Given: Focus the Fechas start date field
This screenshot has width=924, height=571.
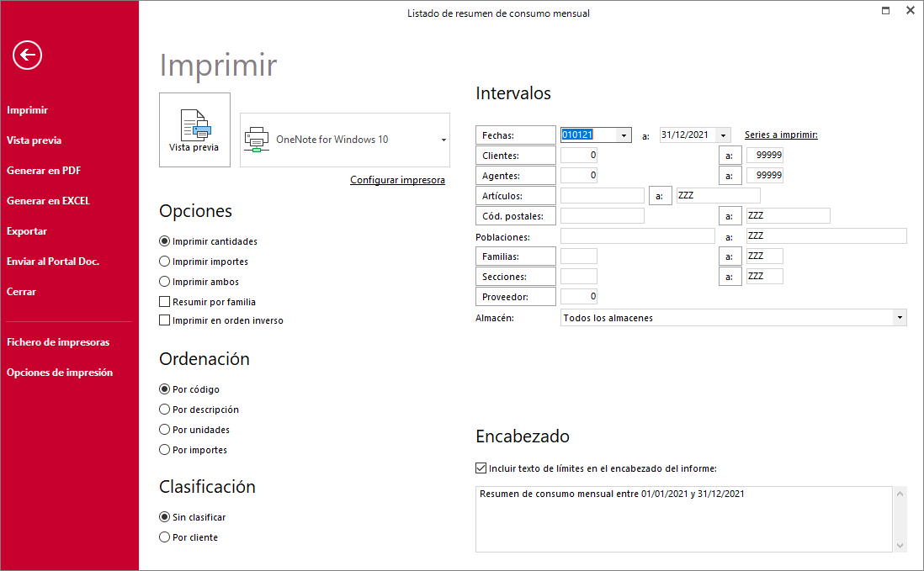Looking at the screenshot, I should pyautogui.click(x=588, y=135).
